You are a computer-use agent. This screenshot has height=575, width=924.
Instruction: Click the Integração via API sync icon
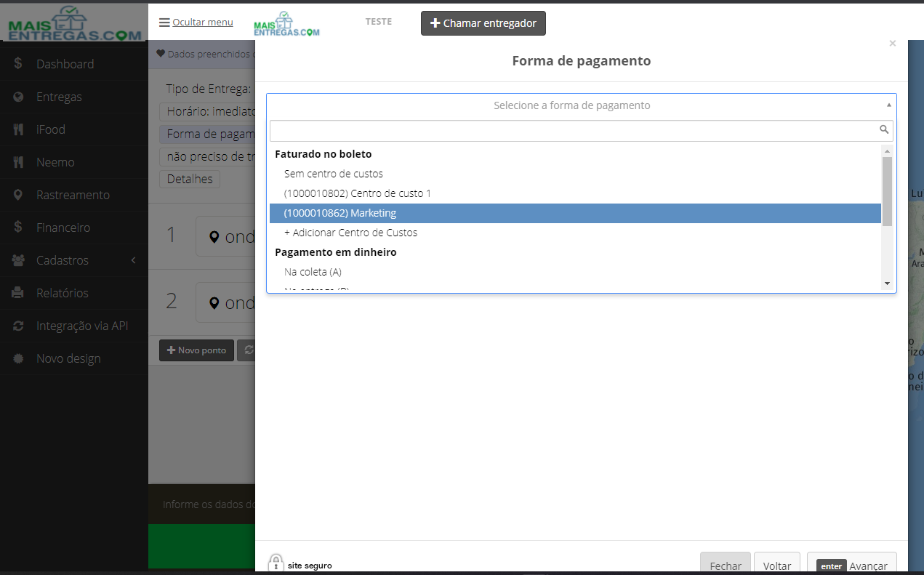pos(18,326)
